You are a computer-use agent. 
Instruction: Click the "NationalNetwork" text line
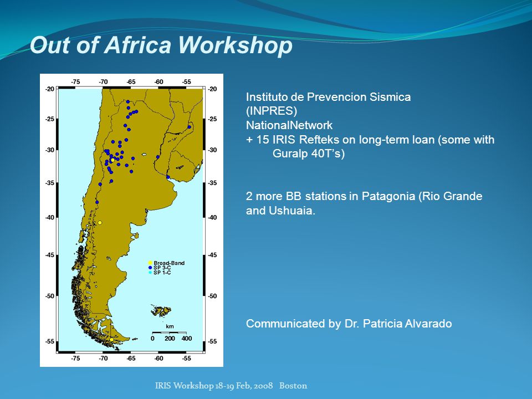289,125
